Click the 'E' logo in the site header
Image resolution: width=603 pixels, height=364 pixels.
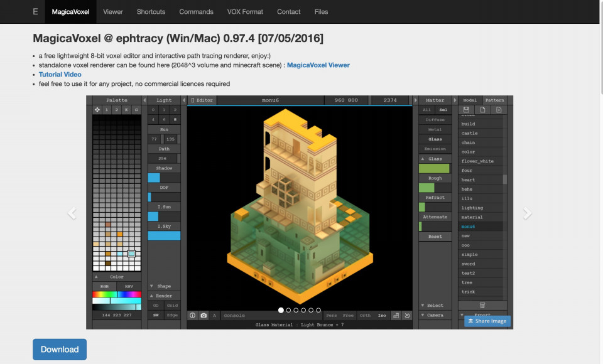pyautogui.click(x=35, y=11)
